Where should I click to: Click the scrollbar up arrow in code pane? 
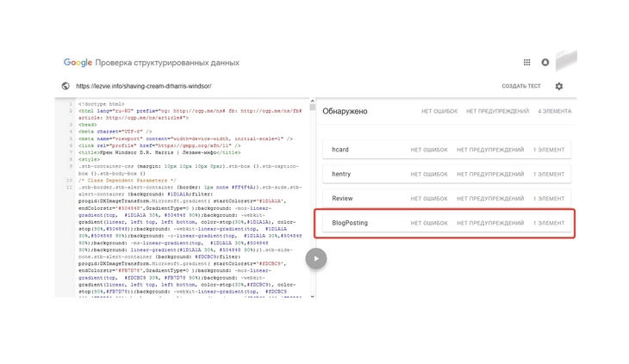coord(313,102)
